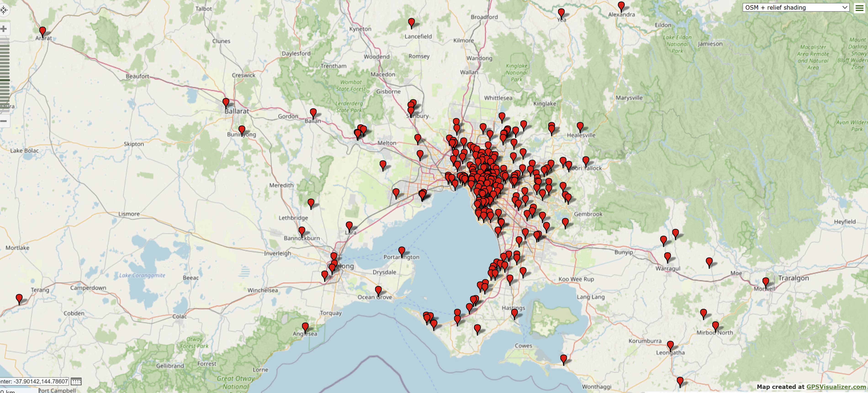Viewport: 868px width, 393px height.
Task: Select the red marker at Ararat
Action: coord(42,32)
